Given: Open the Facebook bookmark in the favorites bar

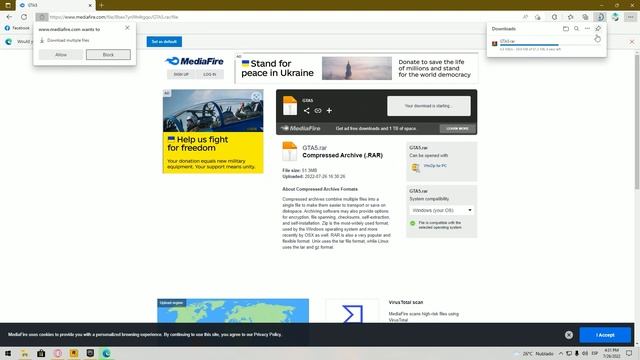Looking at the screenshot, I should pyautogui.click(x=17, y=28).
